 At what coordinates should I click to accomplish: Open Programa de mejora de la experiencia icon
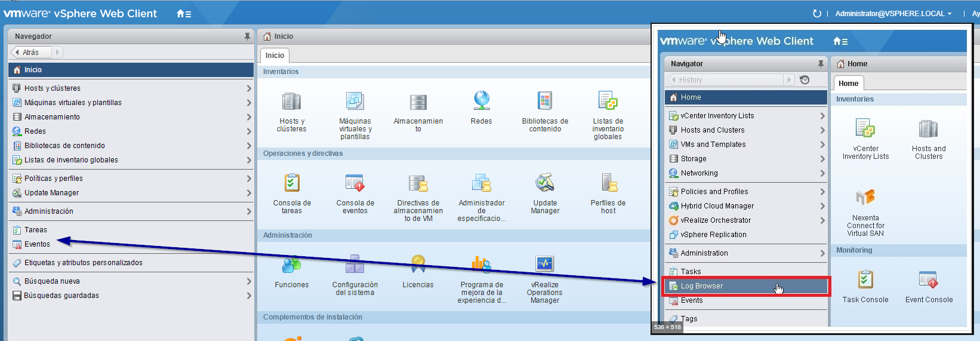[x=482, y=265]
